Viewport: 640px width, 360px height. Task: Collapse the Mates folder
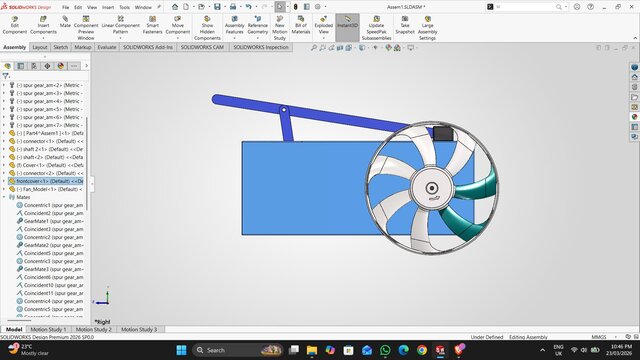tap(4, 197)
